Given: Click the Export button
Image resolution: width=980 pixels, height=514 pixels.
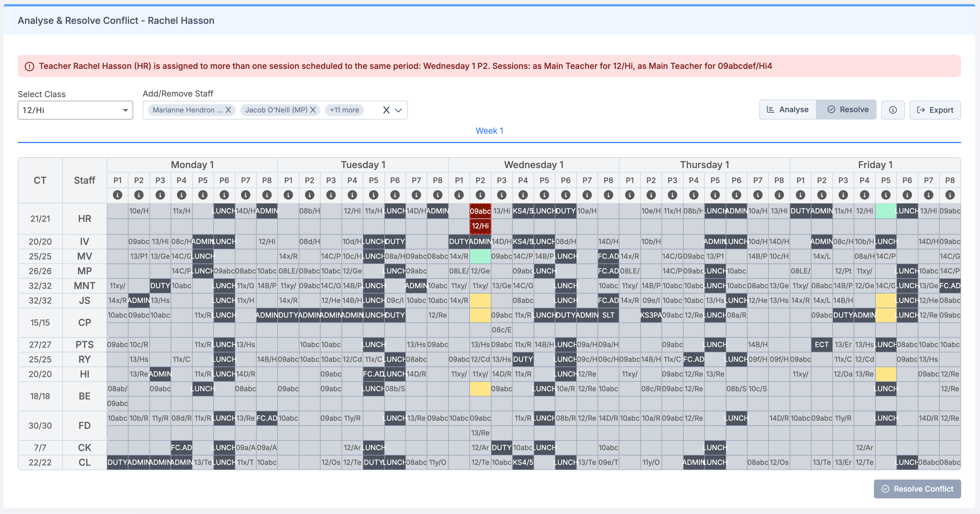Looking at the screenshot, I should click(x=935, y=110).
